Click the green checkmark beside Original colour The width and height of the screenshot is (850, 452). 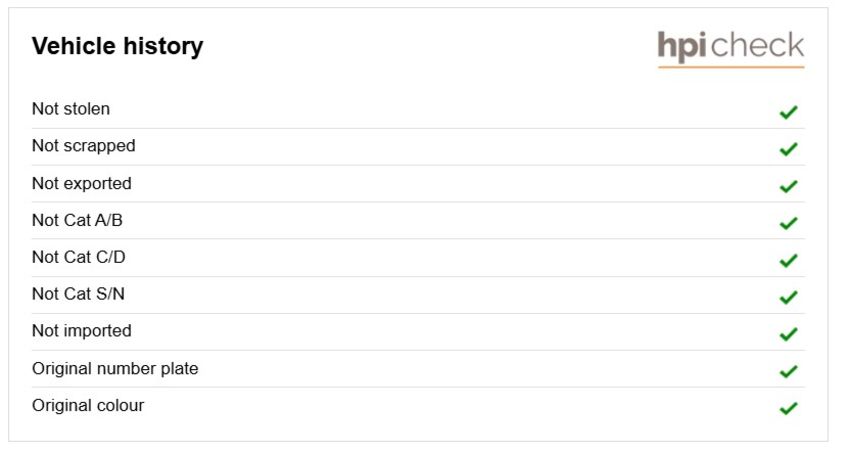tap(788, 408)
